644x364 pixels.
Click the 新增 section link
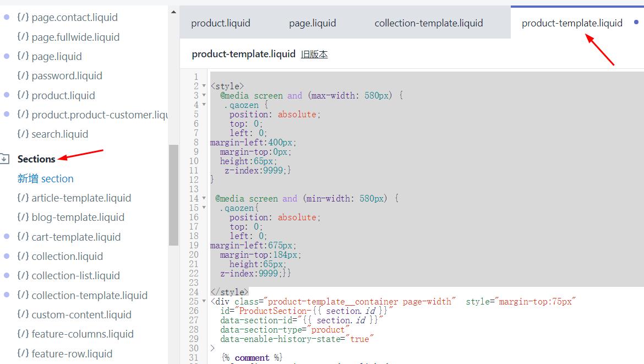click(x=45, y=179)
